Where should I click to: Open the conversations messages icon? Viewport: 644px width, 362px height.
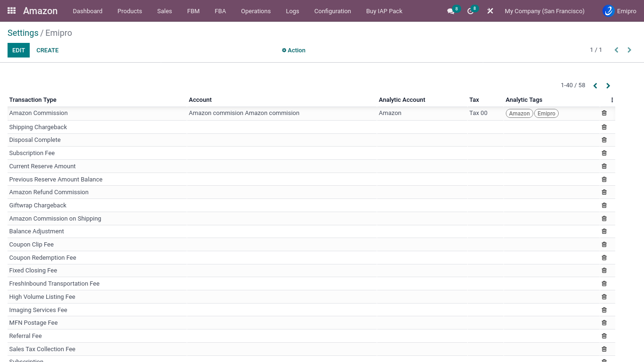pyautogui.click(x=451, y=11)
